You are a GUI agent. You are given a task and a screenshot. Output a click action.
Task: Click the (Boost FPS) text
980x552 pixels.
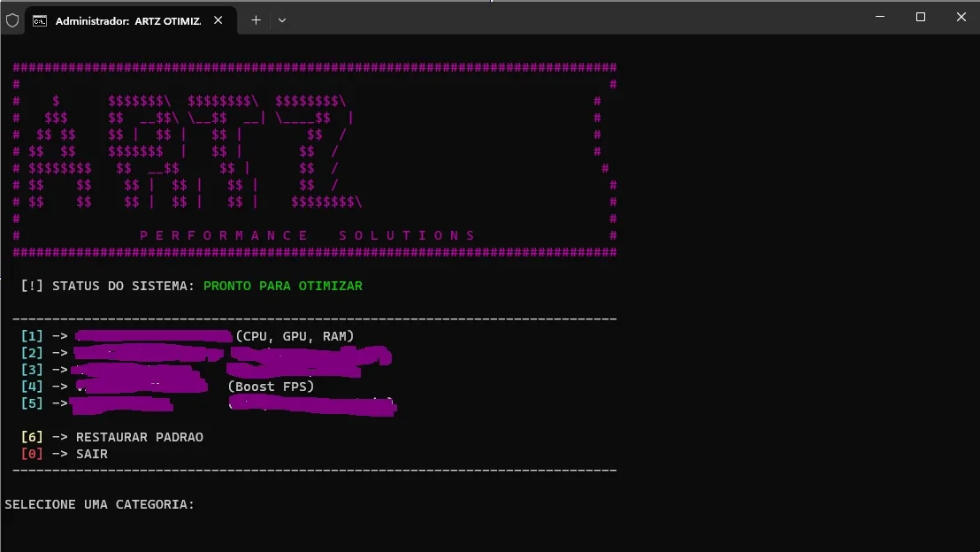[x=271, y=387]
